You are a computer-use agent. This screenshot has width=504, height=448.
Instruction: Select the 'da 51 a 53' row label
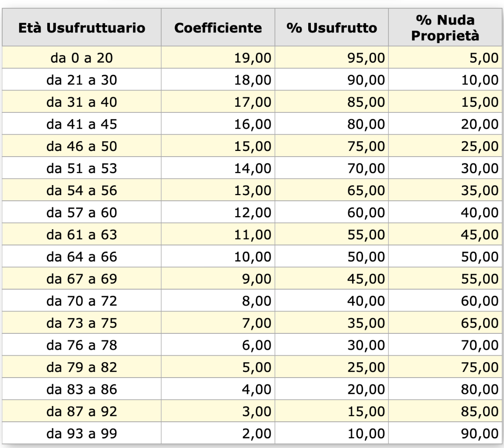click(x=81, y=168)
